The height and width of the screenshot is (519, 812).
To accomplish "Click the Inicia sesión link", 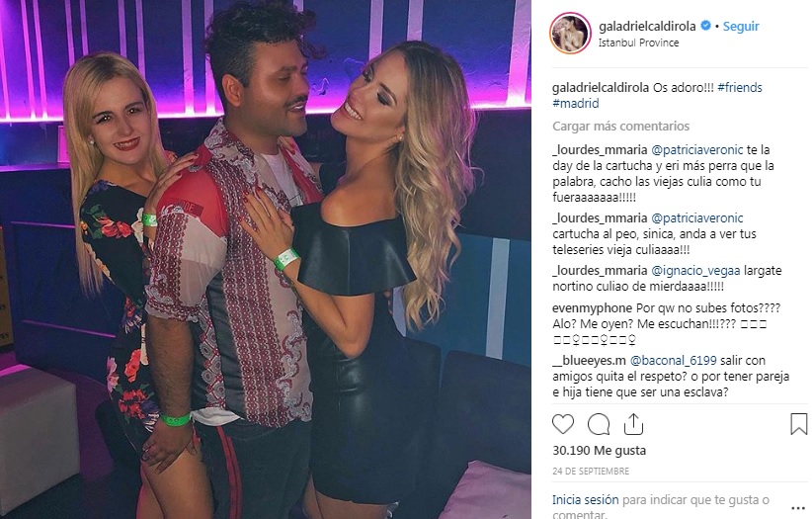I will (585, 500).
